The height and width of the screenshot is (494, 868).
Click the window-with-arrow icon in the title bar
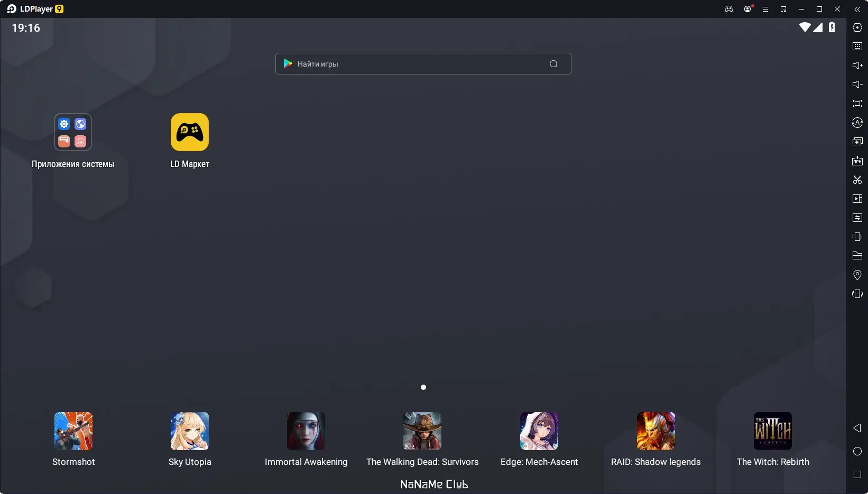pos(783,9)
